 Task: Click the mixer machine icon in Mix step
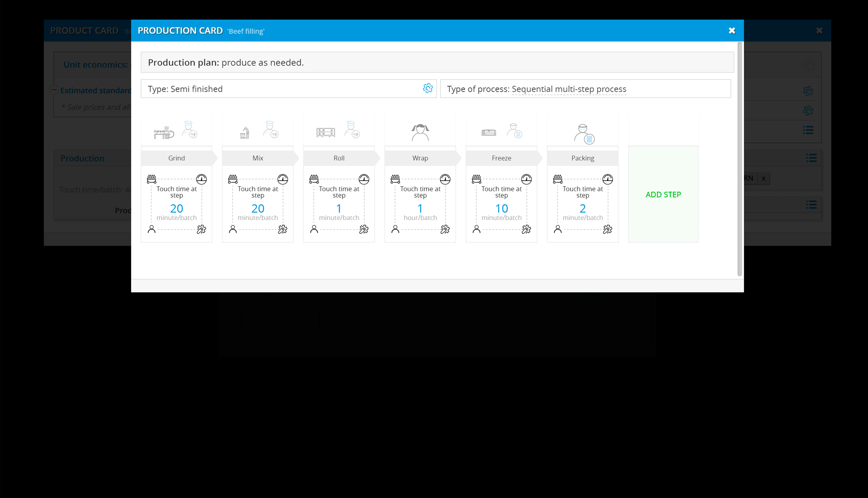pos(244,132)
